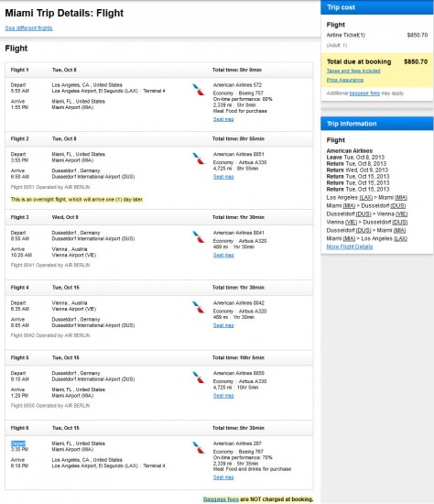Image resolution: width=434 pixels, height=504 pixels.
Task: Click Baggage fees link at page bottom
Action: point(221,499)
